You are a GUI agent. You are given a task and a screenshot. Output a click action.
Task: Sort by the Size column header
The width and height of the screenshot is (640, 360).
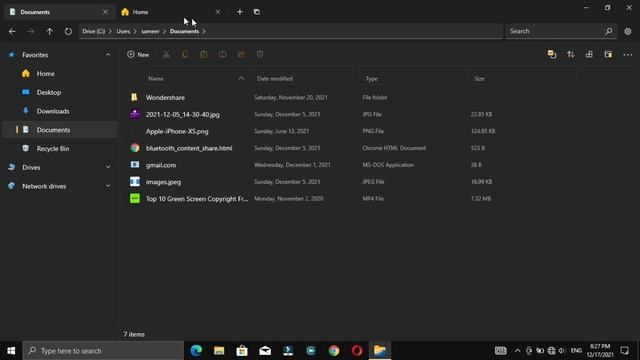480,78
